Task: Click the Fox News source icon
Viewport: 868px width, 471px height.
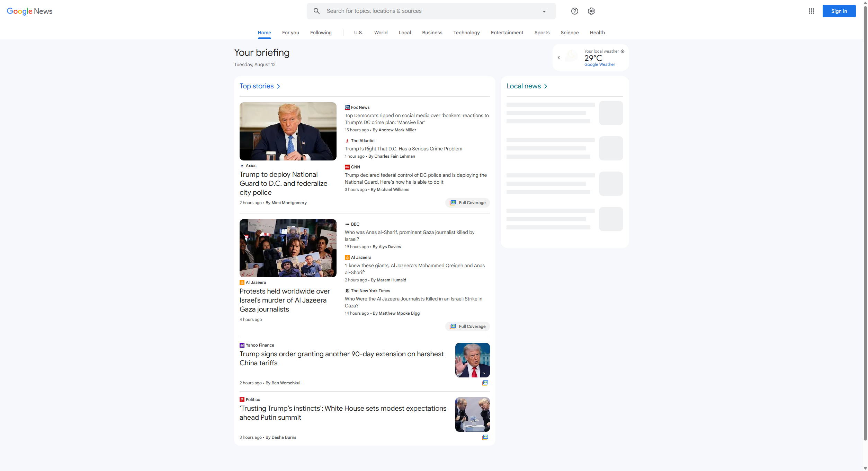Action: tap(347, 107)
